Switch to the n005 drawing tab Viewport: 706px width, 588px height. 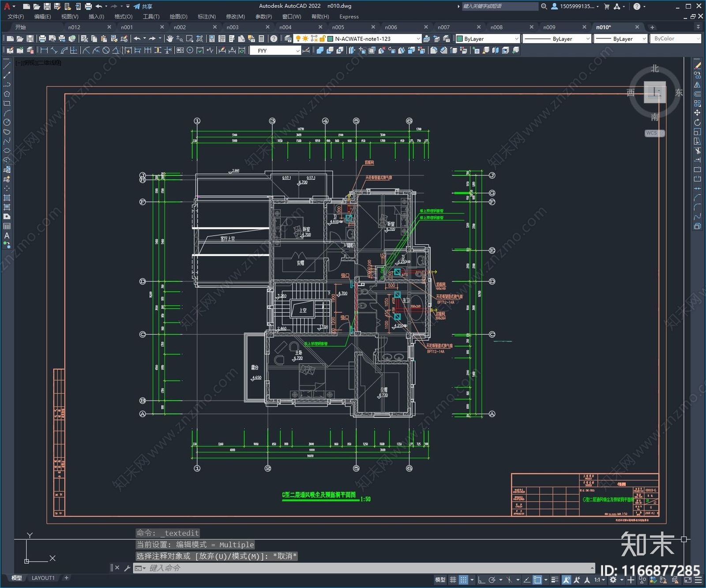click(x=338, y=27)
